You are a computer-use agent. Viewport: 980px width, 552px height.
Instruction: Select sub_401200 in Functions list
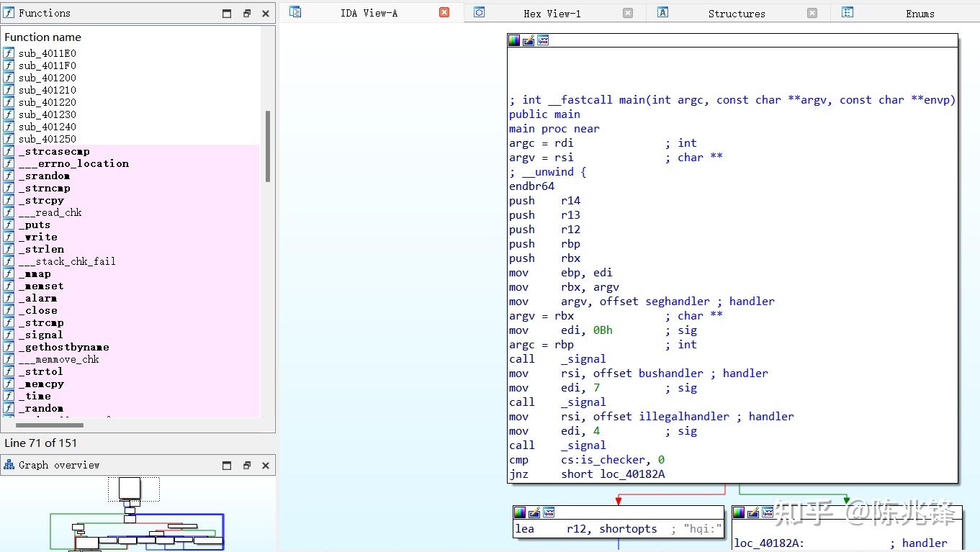tap(47, 78)
